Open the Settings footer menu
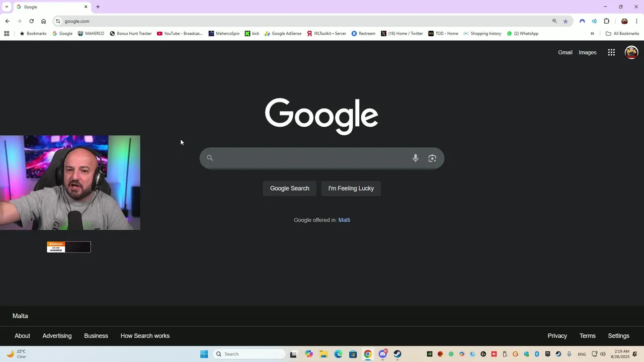 618,336
